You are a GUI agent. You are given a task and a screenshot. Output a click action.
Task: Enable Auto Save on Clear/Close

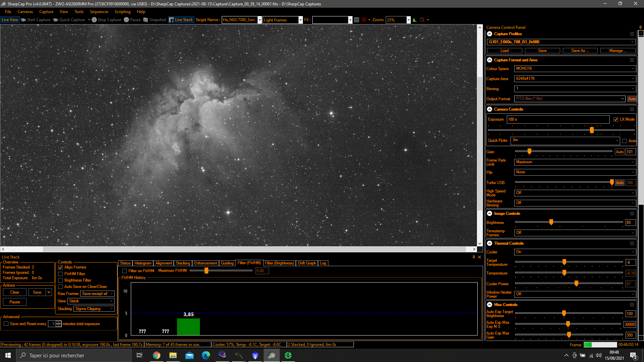pos(60,287)
